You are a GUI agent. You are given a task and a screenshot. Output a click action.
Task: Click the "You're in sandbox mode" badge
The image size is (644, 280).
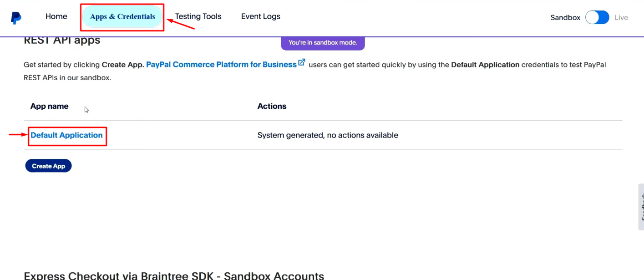[x=323, y=43]
